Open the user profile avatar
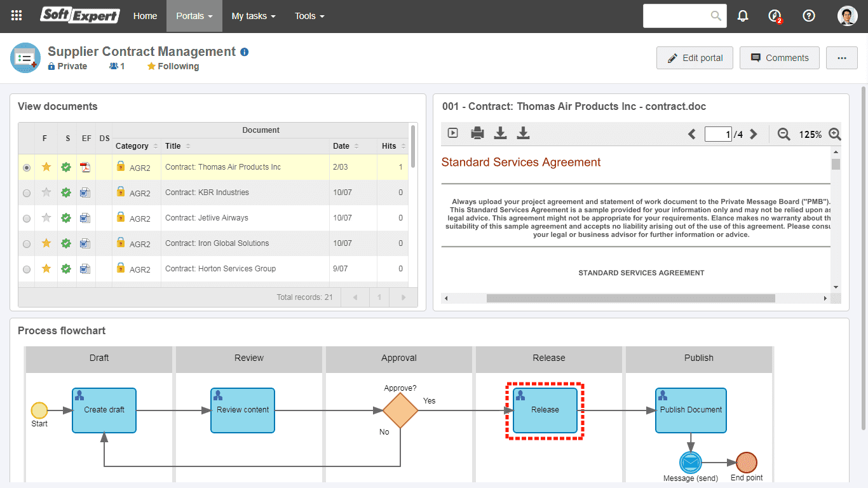This screenshot has height=488, width=868. pos(847,16)
